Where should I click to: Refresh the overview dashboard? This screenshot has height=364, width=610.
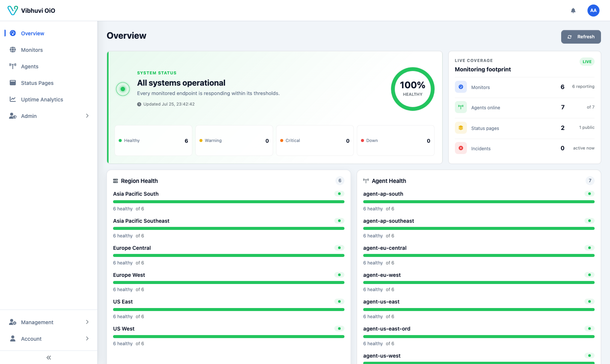click(581, 37)
